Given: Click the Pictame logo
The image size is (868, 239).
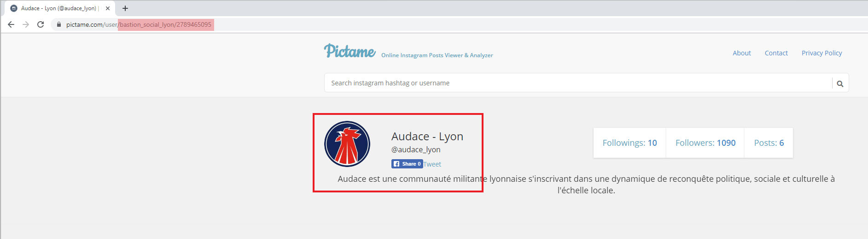Looking at the screenshot, I should (x=350, y=51).
